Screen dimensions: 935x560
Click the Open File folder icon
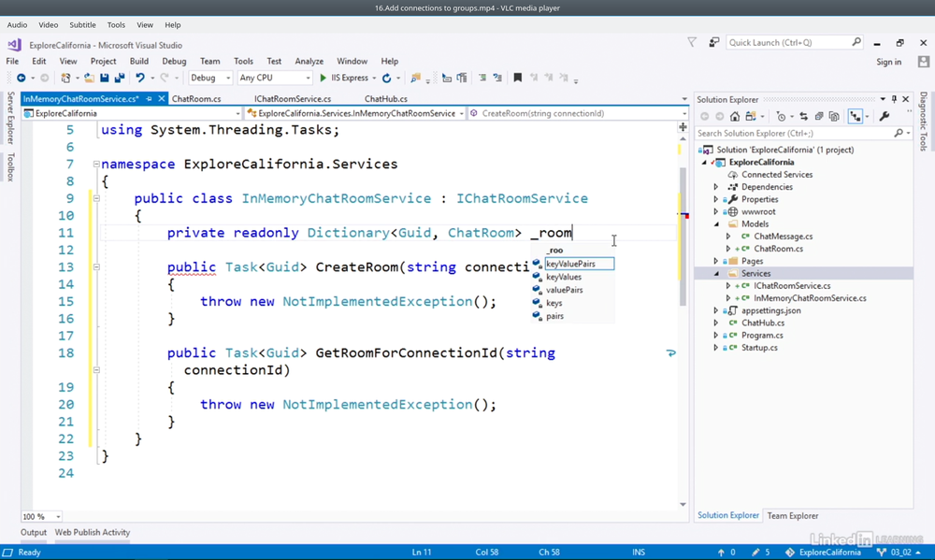89,78
